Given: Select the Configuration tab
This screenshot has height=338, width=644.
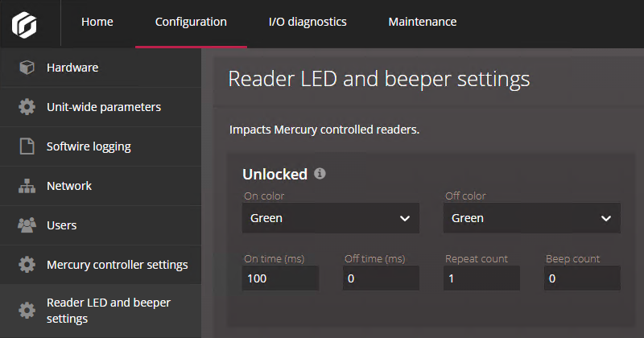Looking at the screenshot, I should [191, 23].
